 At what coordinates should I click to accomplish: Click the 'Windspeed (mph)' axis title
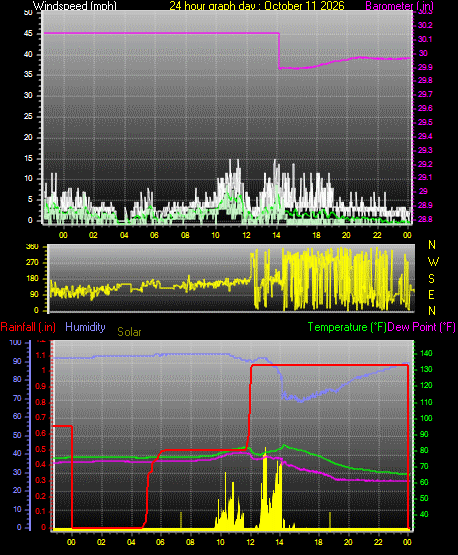(x=75, y=6)
